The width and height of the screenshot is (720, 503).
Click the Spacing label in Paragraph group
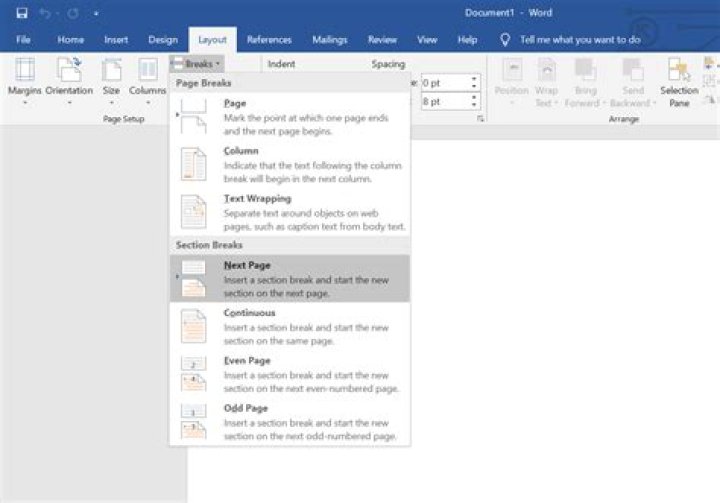388,64
